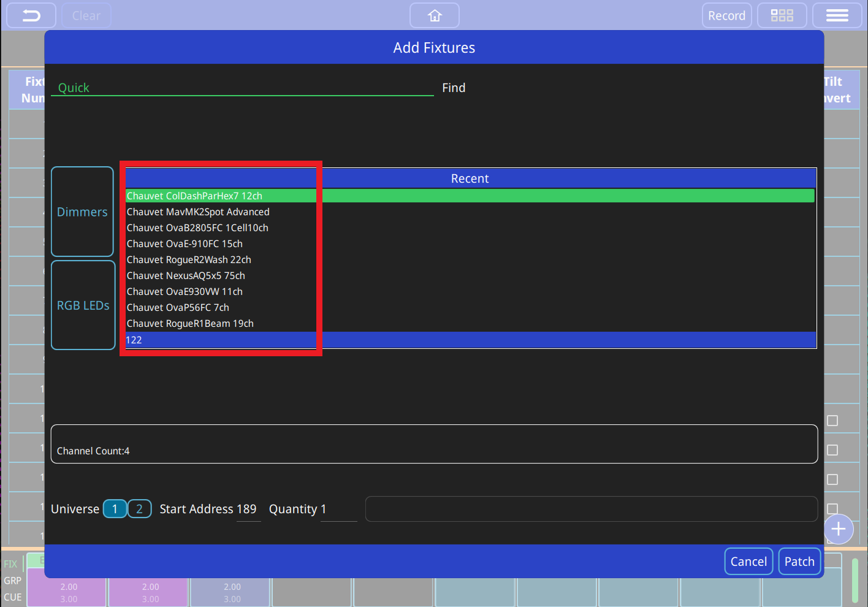
Task: Open the grid view icon
Action: (x=782, y=16)
